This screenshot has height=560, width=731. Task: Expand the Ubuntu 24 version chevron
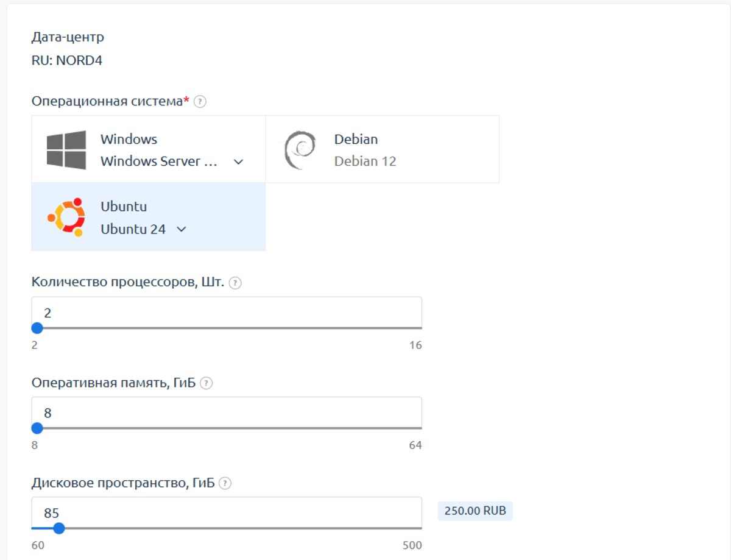click(181, 229)
